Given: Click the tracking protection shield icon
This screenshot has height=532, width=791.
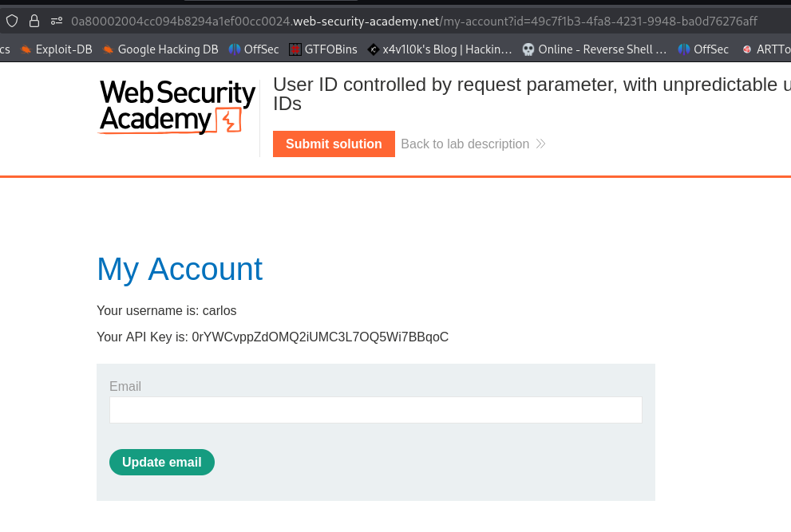Looking at the screenshot, I should click(11, 21).
